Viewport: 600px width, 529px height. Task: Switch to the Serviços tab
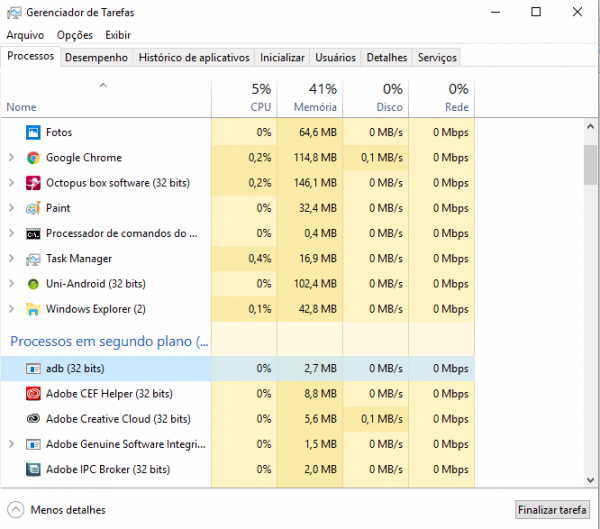coord(437,58)
